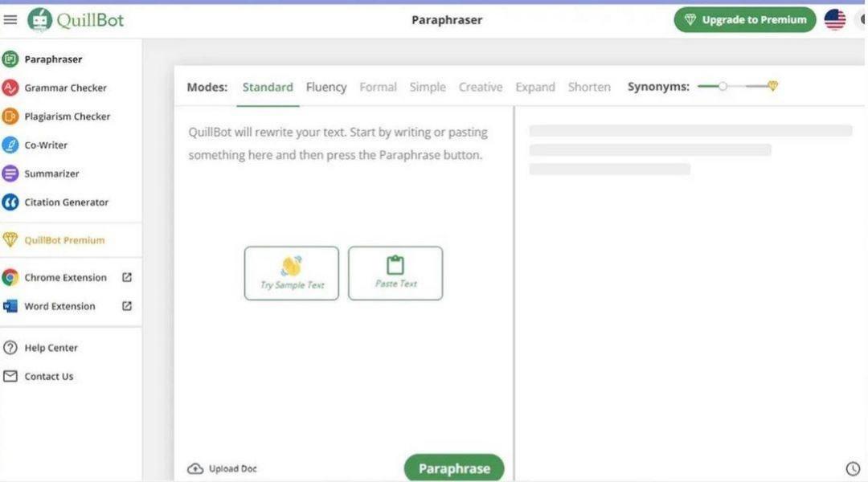Screen dimensions: 868x482
Task: Open the hamburger menu icon
Action: (10, 20)
